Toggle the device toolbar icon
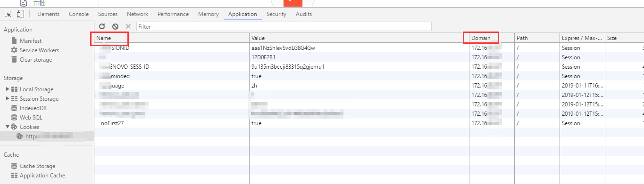The image size is (644, 184). pyautogui.click(x=20, y=14)
